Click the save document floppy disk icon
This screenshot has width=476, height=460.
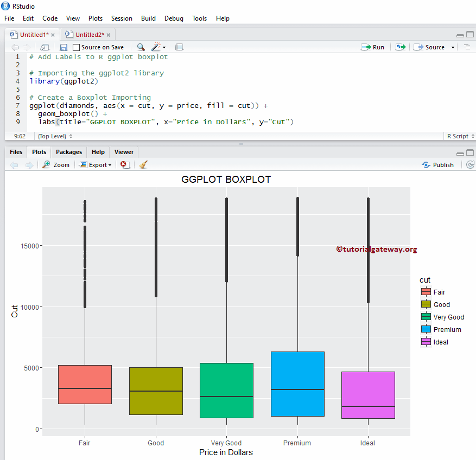[64, 47]
